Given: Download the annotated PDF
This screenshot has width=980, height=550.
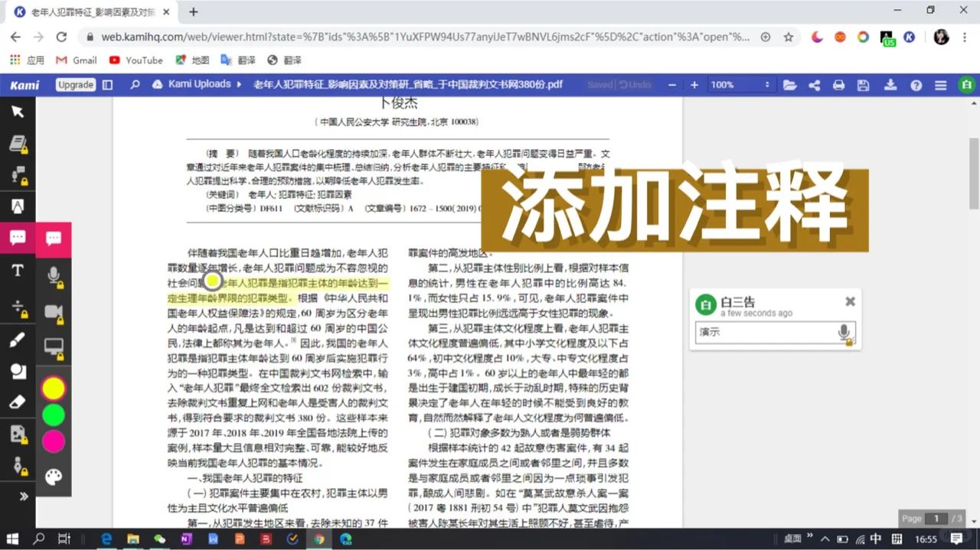Looking at the screenshot, I should point(890,84).
